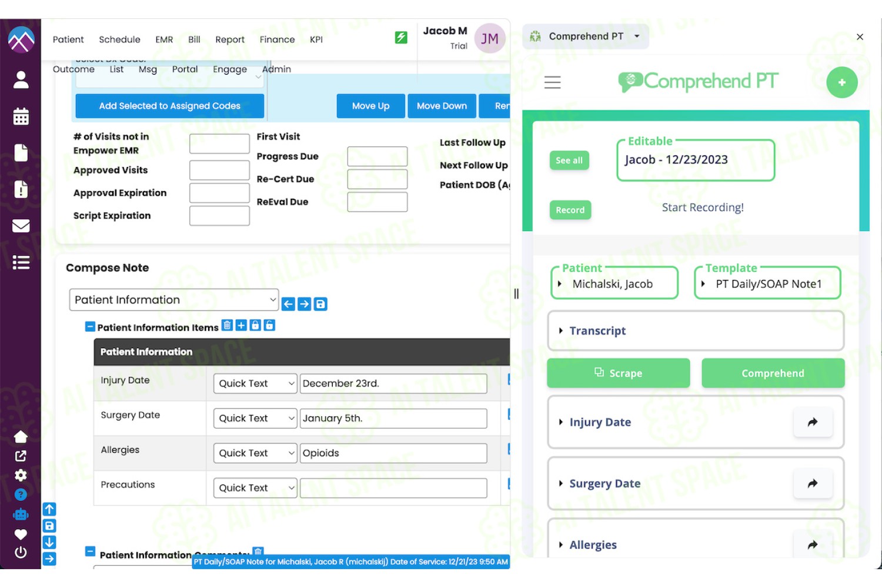
Task: Open the calendar icon in the sidebar
Action: point(21,116)
